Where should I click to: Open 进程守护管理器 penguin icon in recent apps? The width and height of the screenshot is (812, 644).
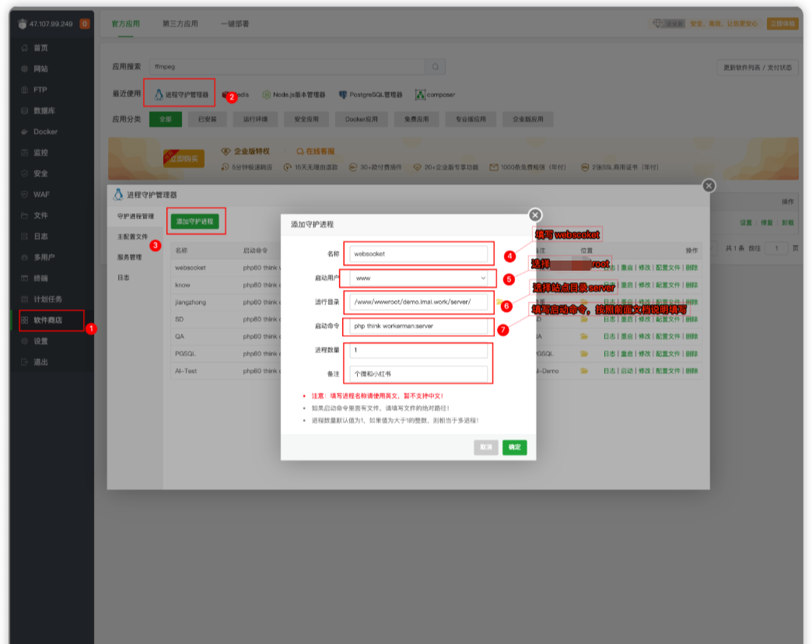[x=159, y=95]
